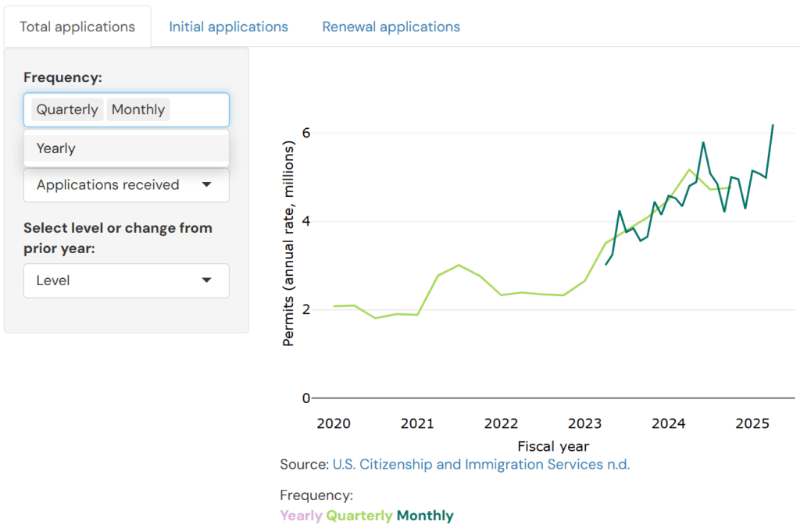The height and width of the screenshot is (532, 800).
Task: Choose Yearly from the frequency options
Action: (x=127, y=148)
